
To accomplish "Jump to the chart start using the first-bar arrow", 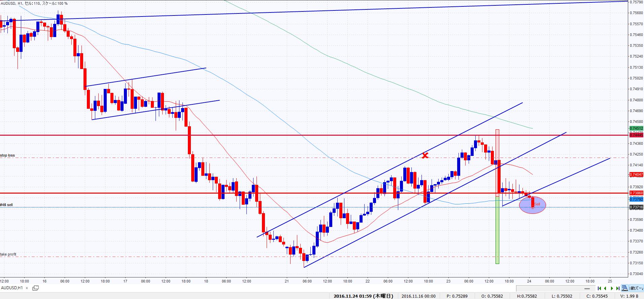I will 599,288.
